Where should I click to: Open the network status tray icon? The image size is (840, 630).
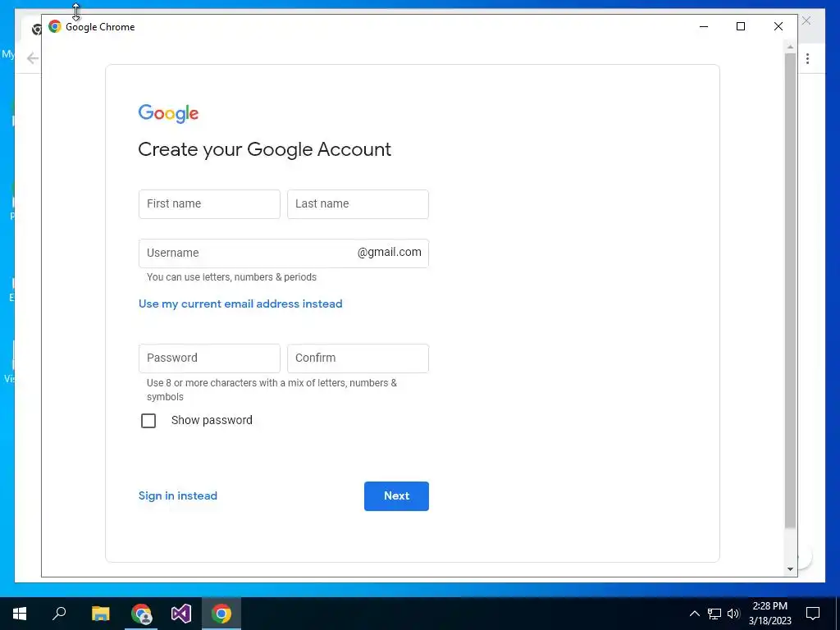714,614
